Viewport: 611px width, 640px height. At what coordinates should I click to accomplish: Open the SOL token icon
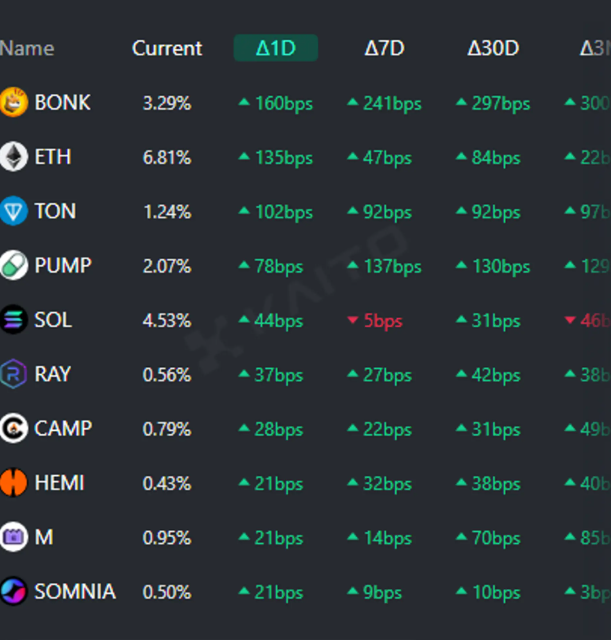pos(14,320)
